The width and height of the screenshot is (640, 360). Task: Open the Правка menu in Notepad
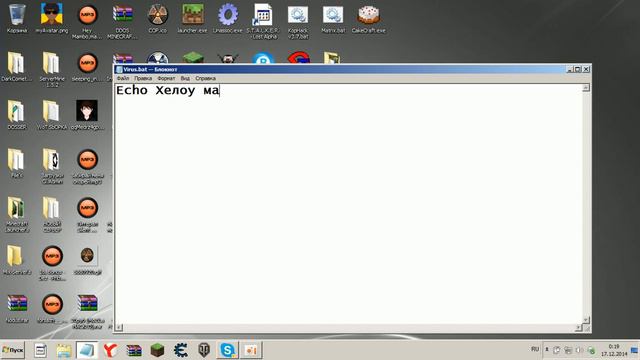(x=143, y=78)
